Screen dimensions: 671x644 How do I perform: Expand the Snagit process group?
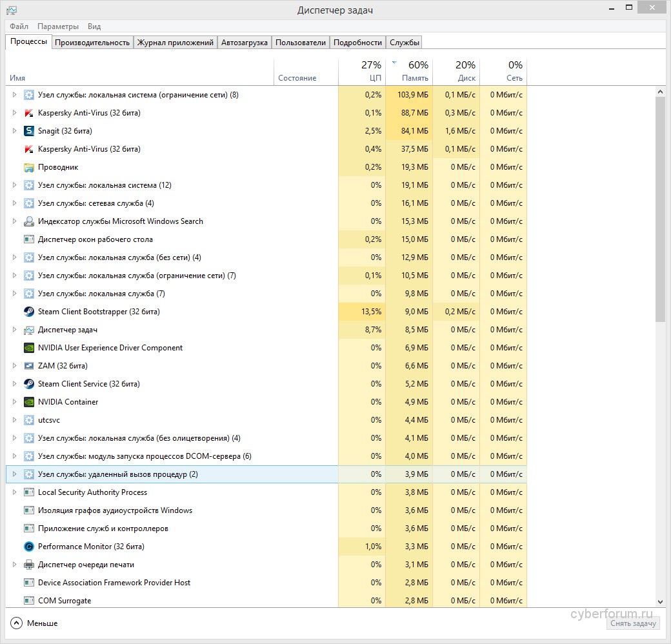pos(15,131)
